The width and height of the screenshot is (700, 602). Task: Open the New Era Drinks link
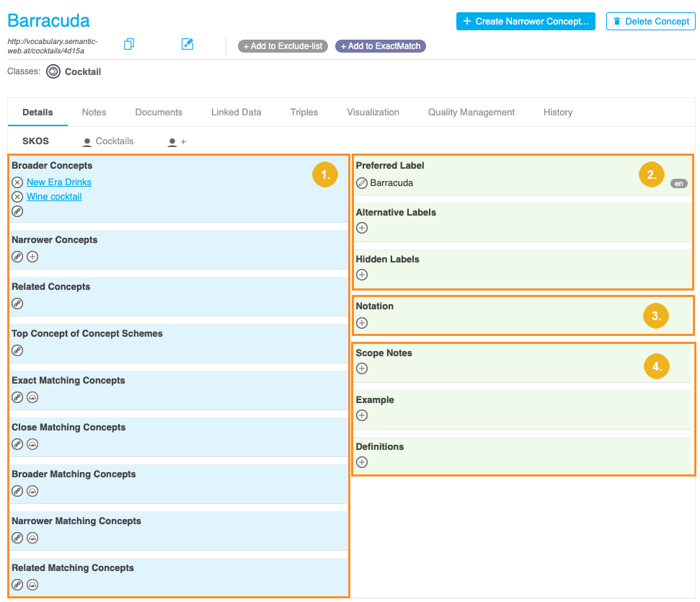pyautogui.click(x=59, y=182)
